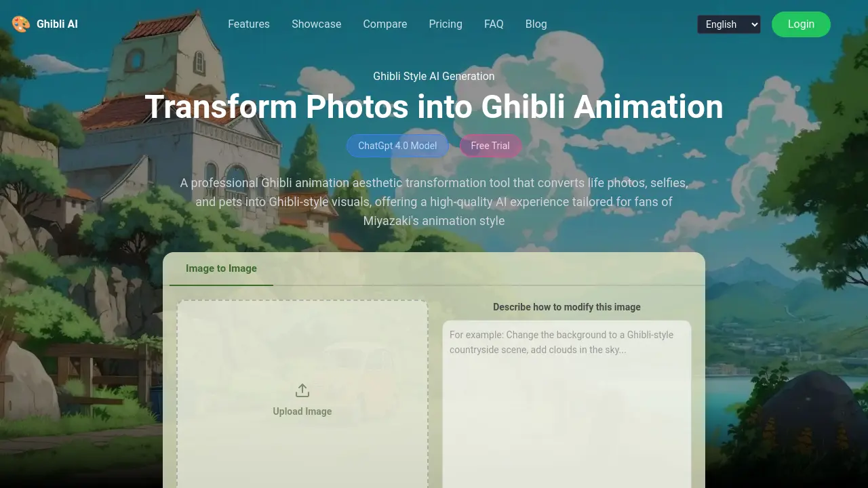Click the Ghibli AI palette logo icon
Screen dimensions: 868x488
click(21, 24)
